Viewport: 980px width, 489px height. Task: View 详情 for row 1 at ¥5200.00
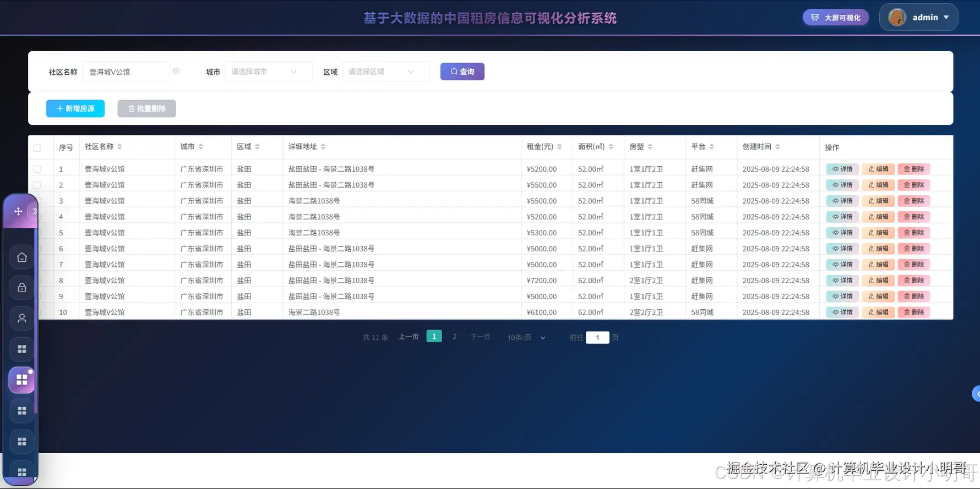click(x=842, y=169)
